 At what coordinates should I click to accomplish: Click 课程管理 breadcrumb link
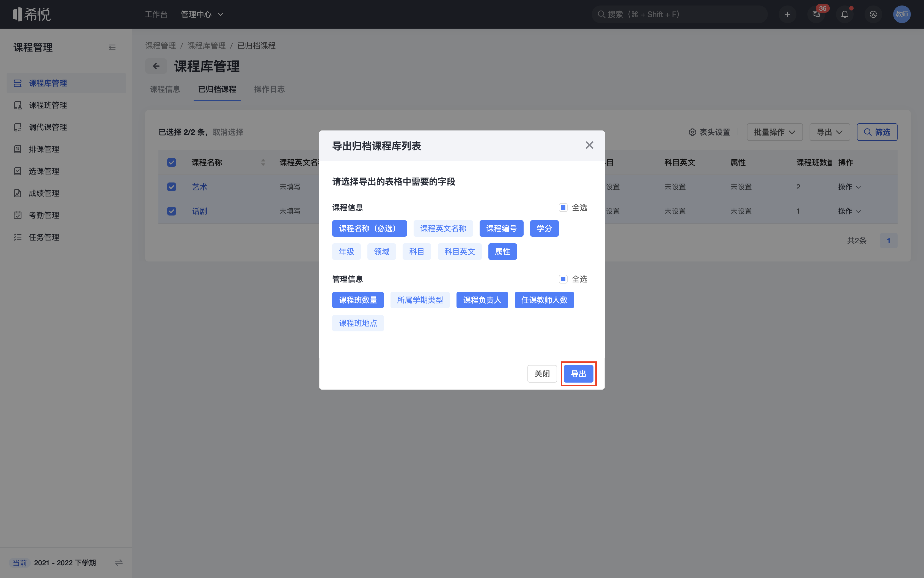coord(160,46)
